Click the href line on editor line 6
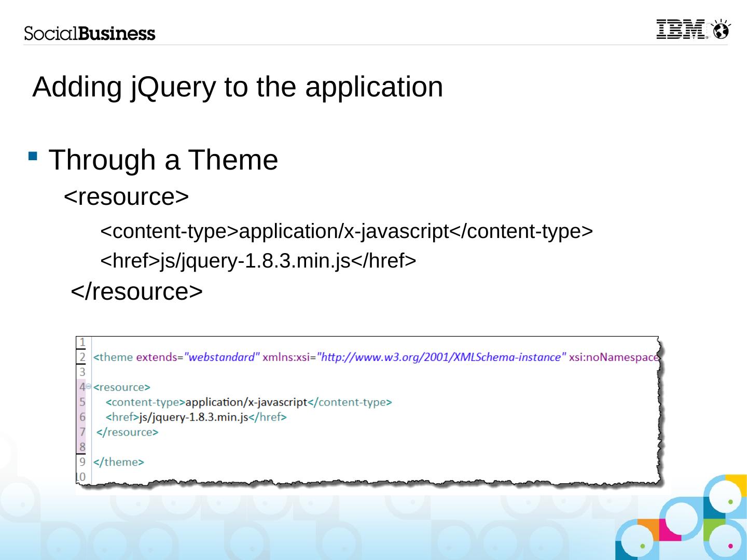 pos(196,417)
